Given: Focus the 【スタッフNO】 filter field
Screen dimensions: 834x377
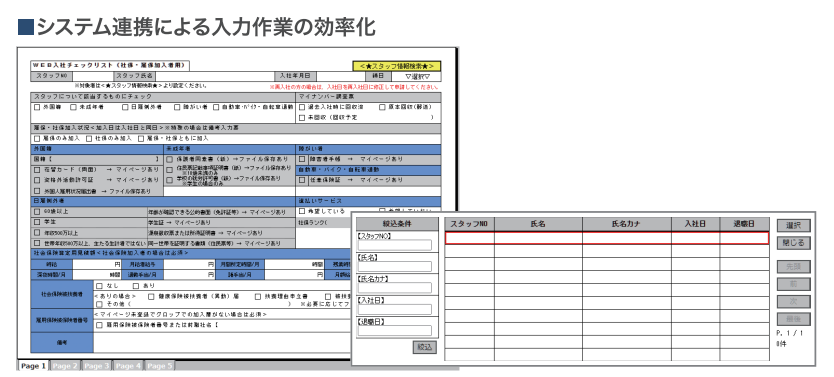Looking at the screenshot, I should 395,245.
